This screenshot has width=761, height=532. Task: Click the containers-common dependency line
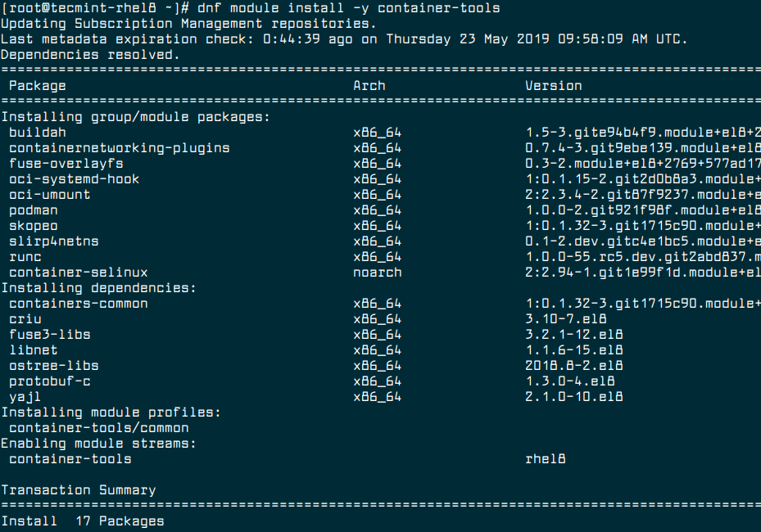(67, 303)
